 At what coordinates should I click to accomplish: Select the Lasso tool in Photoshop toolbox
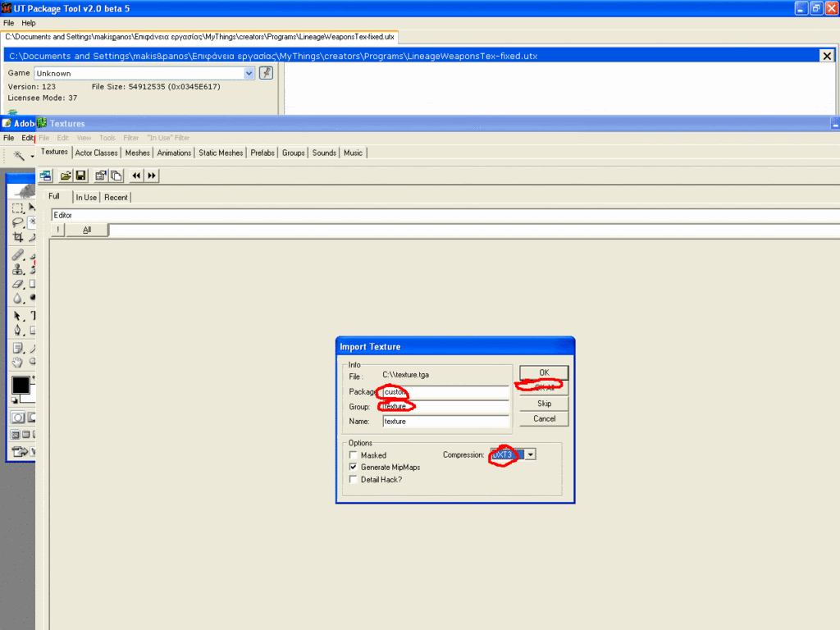(x=17, y=222)
